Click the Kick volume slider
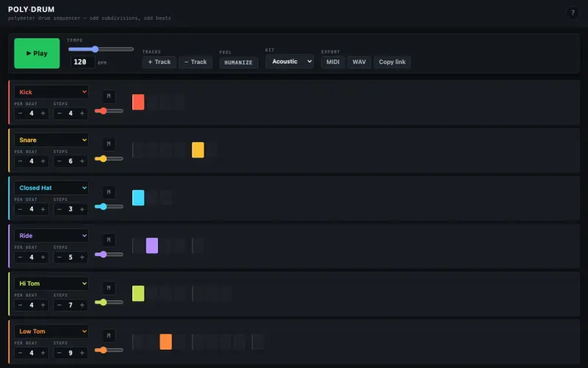The width and height of the screenshot is (588, 368). click(109, 111)
